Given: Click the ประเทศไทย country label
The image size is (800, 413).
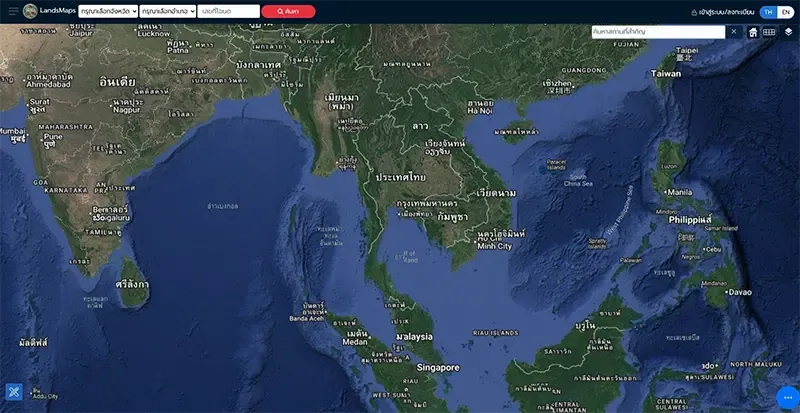Looking at the screenshot, I should click(401, 177).
